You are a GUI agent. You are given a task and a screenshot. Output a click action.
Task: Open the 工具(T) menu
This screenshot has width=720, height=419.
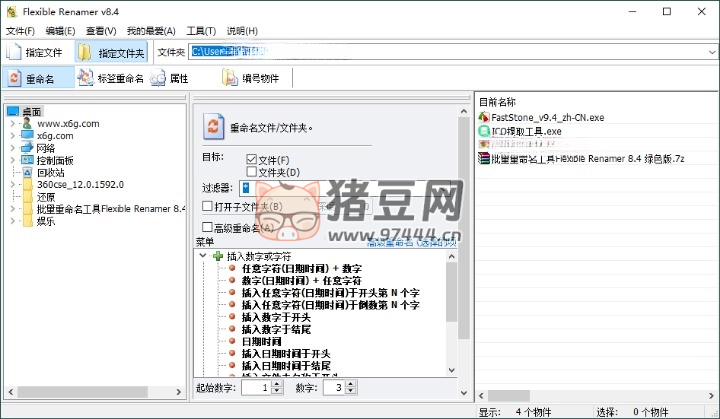pos(201,31)
